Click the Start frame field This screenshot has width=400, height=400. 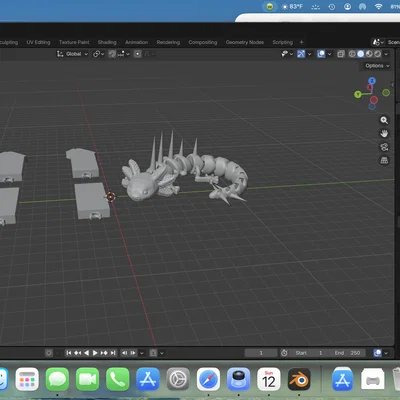coord(308,353)
